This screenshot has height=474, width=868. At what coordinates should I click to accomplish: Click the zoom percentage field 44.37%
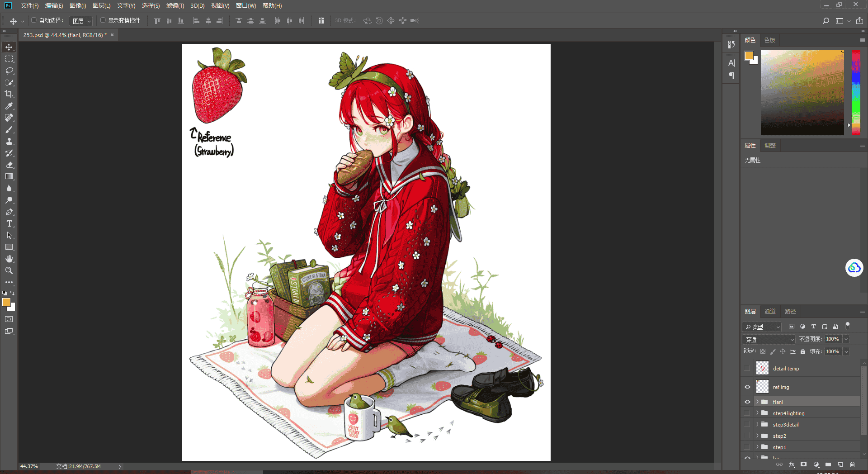coord(29,466)
